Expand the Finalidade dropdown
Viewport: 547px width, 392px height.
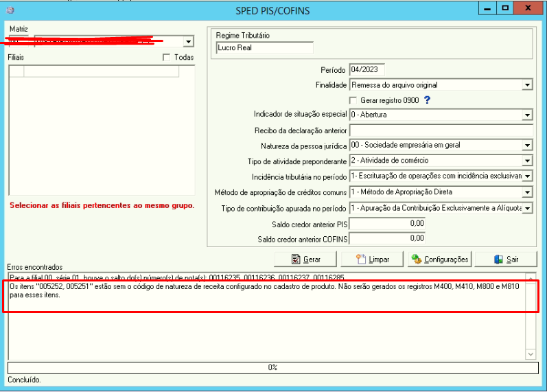527,85
